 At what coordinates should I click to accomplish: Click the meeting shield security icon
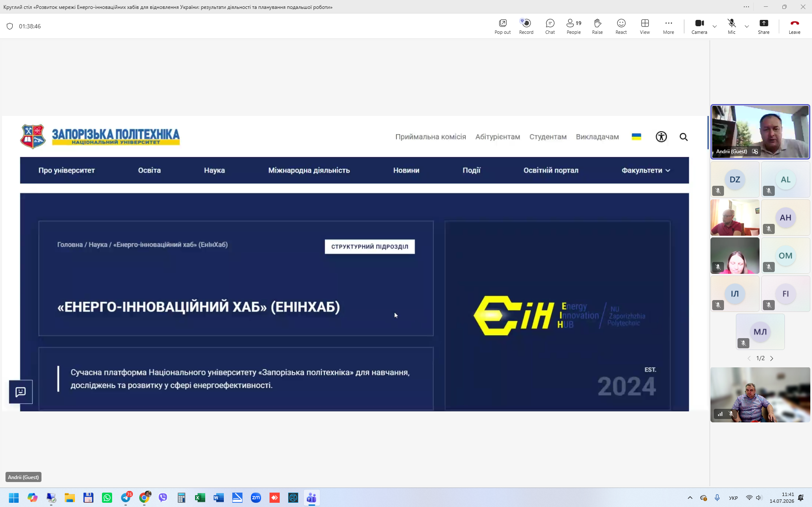[10, 26]
